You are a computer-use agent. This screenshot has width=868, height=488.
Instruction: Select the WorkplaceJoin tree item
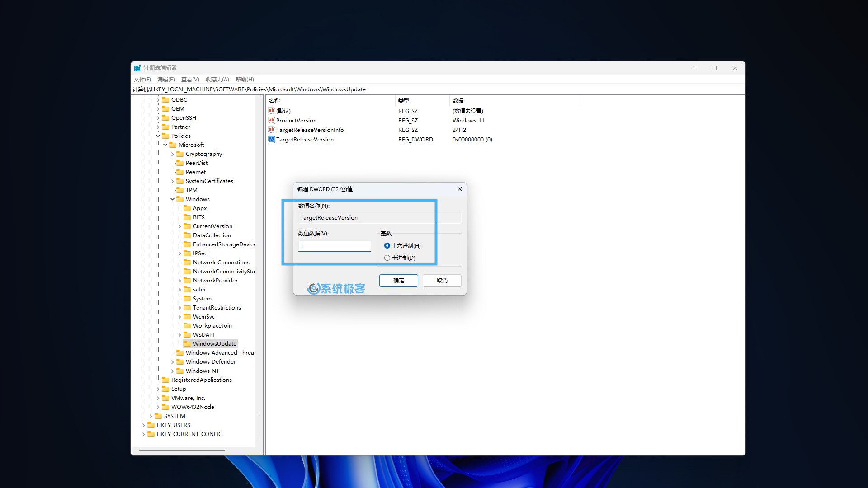click(212, 326)
